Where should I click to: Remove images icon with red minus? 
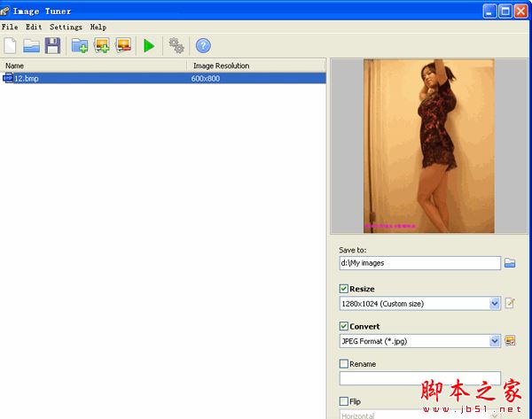pos(123,45)
